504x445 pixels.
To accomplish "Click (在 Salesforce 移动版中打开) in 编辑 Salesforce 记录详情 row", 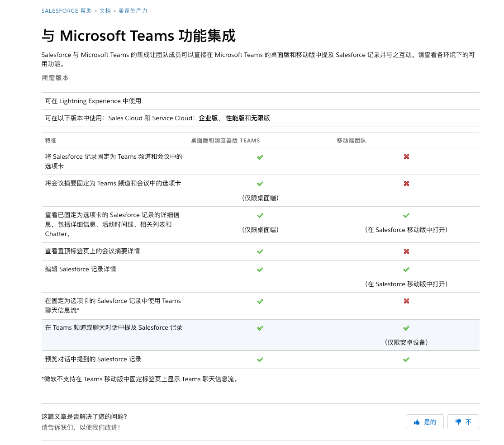I will tap(406, 284).
